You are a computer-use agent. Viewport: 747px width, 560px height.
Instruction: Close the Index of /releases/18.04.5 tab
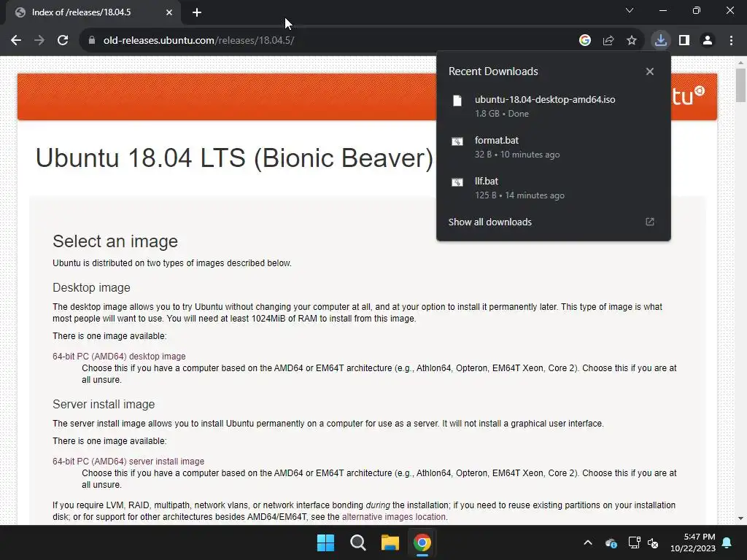(x=169, y=12)
